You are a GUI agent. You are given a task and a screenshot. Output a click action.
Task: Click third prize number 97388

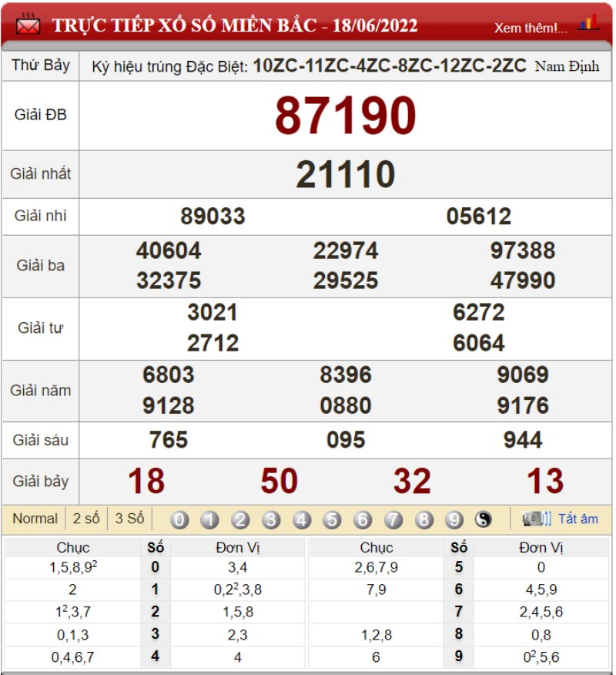pyautogui.click(x=523, y=250)
